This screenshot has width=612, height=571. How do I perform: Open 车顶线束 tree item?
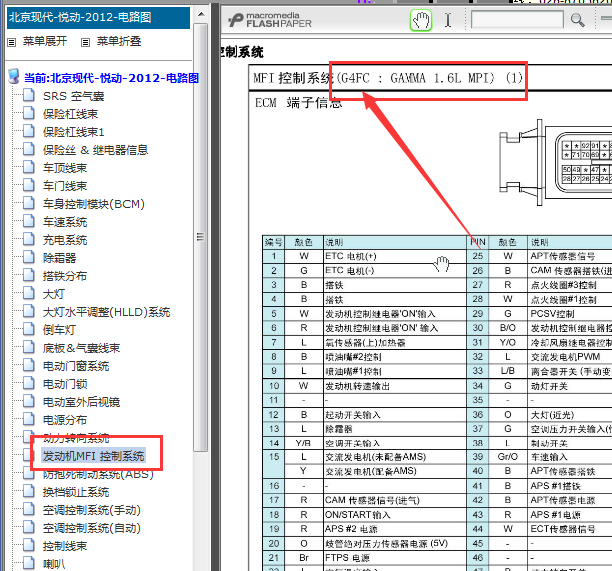(x=65, y=168)
